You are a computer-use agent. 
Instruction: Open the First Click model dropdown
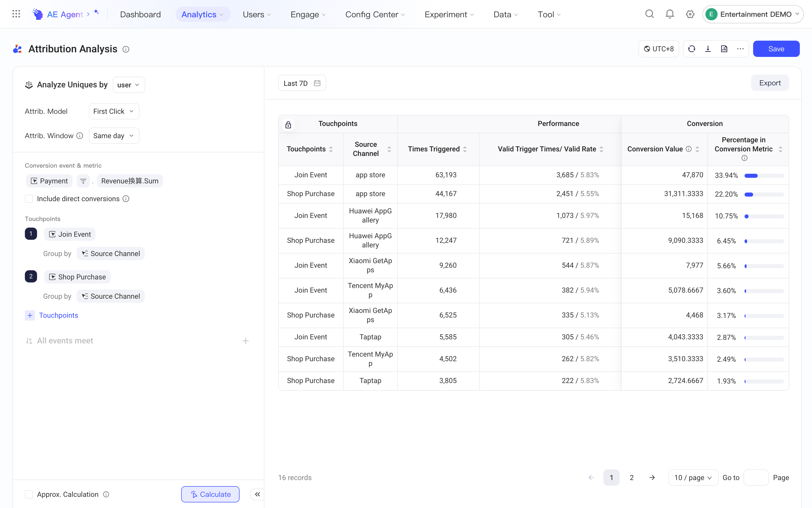[114, 111]
